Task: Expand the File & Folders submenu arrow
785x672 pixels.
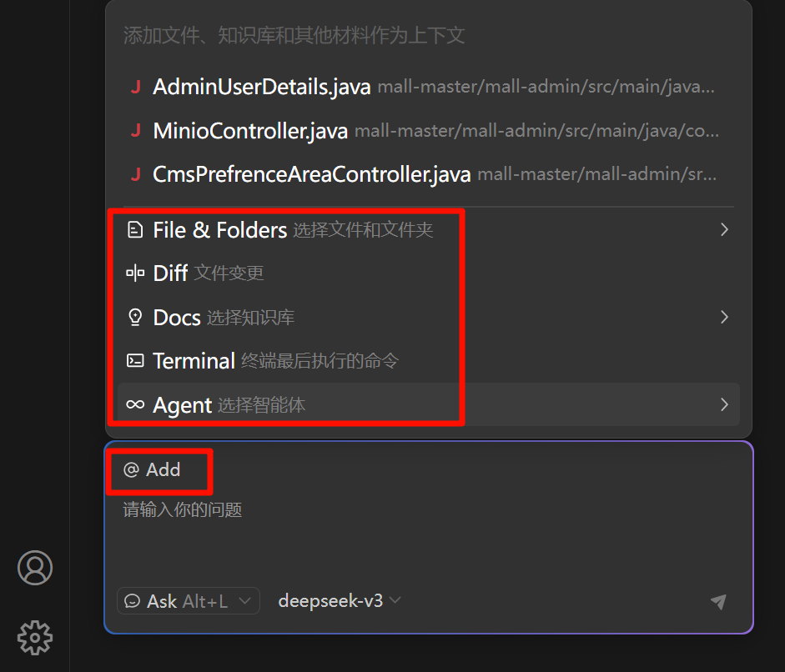Action: [x=724, y=230]
